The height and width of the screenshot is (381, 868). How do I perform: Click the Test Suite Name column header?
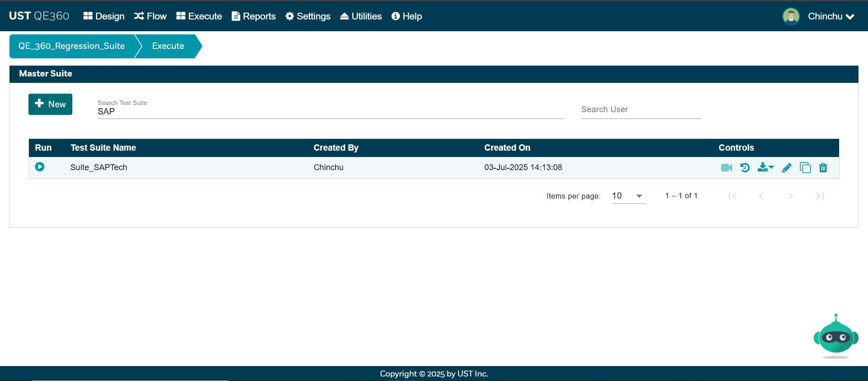[103, 148]
